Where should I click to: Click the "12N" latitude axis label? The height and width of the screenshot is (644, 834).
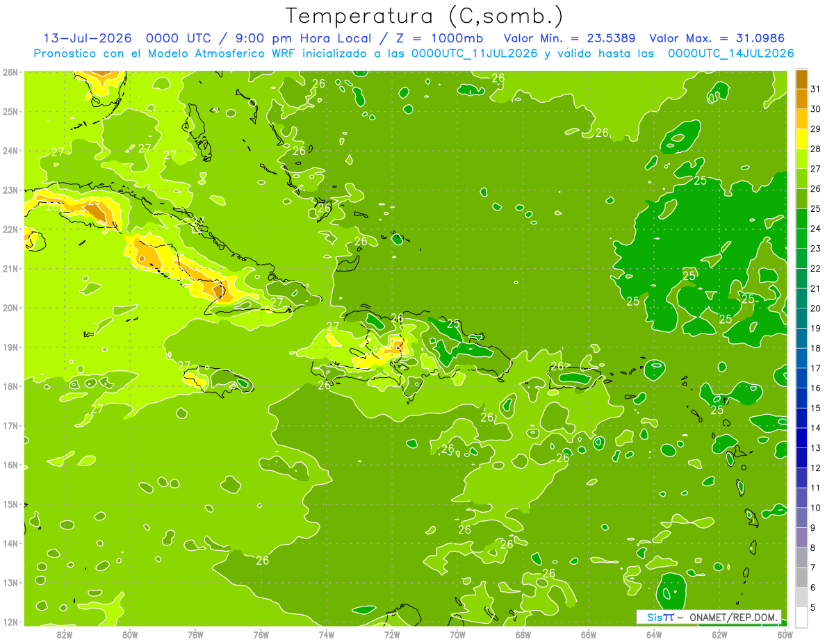tap(10, 622)
